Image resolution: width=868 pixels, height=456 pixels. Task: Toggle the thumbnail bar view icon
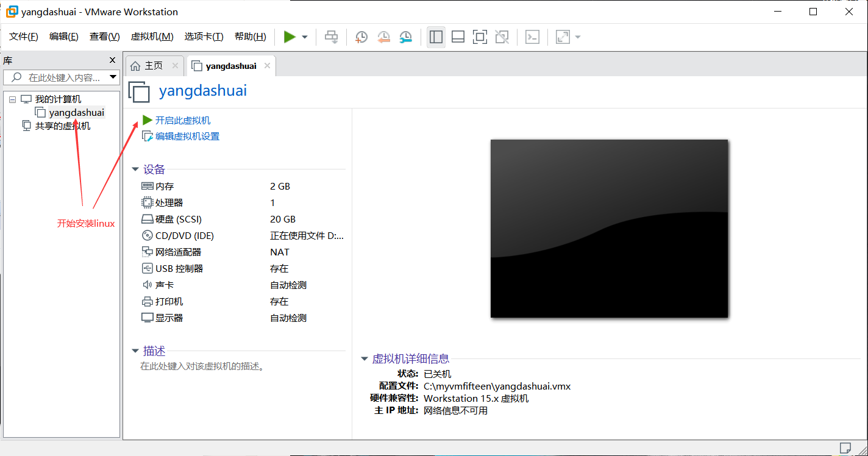(x=458, y=37)
